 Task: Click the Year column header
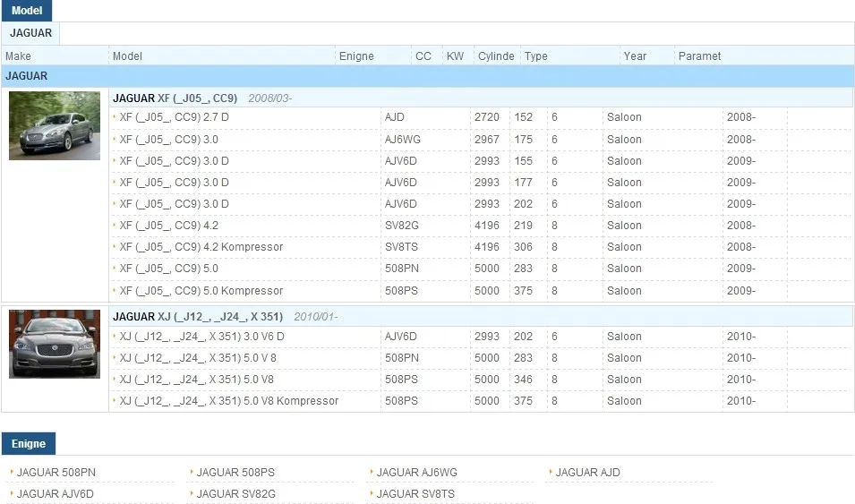635,56
